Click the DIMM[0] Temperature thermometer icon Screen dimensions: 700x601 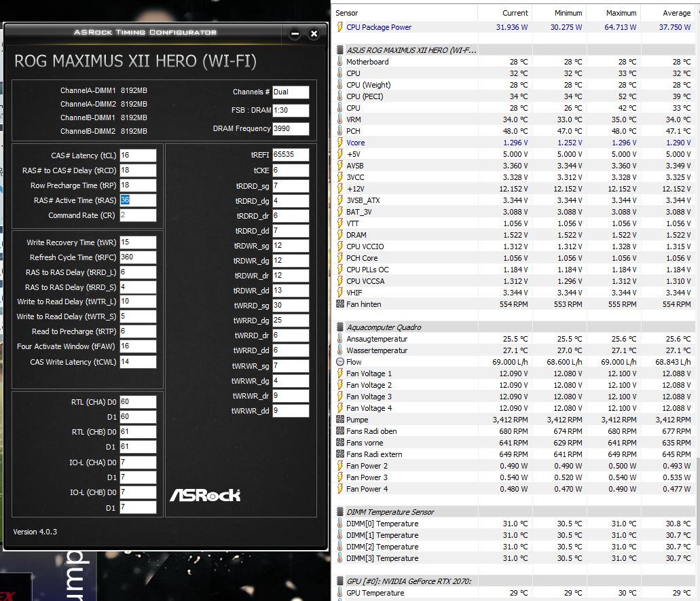[339, 524]
